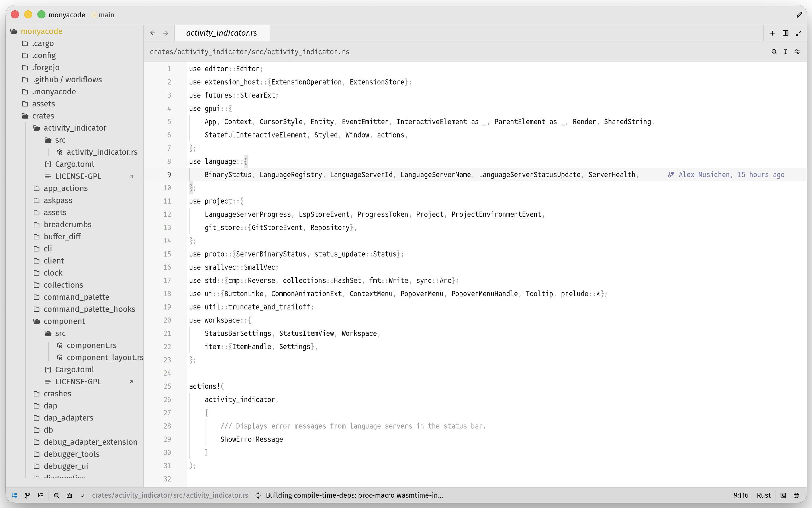Open editor controls sliders icon
Viewport: 812px width, 508px height.
797,51
